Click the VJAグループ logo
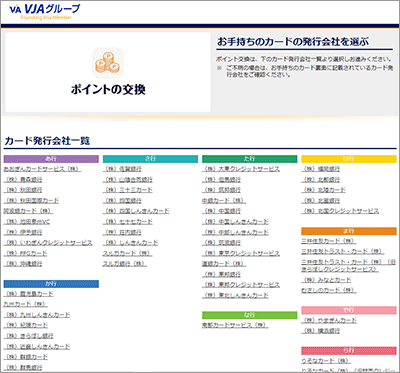This screenshot has height=373, width=400. tap(44, 11)
